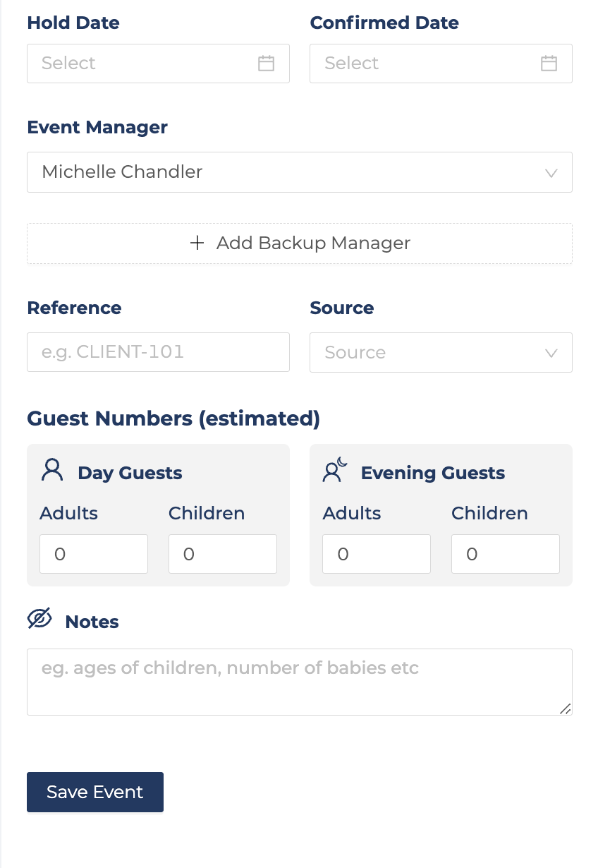Toggle the Notes hidden-eye icon
598x868 pixels.
tap(40, 619)
